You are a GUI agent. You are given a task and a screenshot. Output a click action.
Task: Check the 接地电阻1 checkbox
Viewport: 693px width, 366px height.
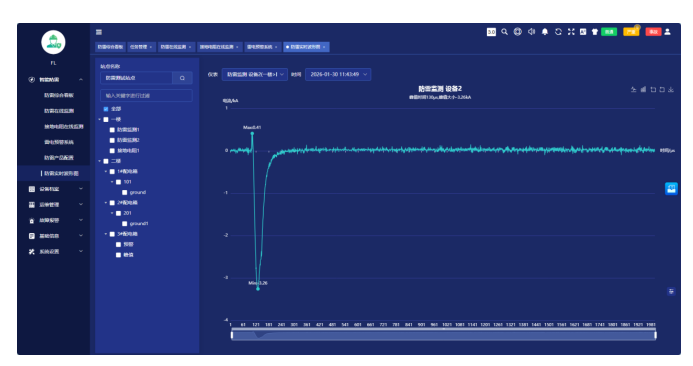point(112,151)
